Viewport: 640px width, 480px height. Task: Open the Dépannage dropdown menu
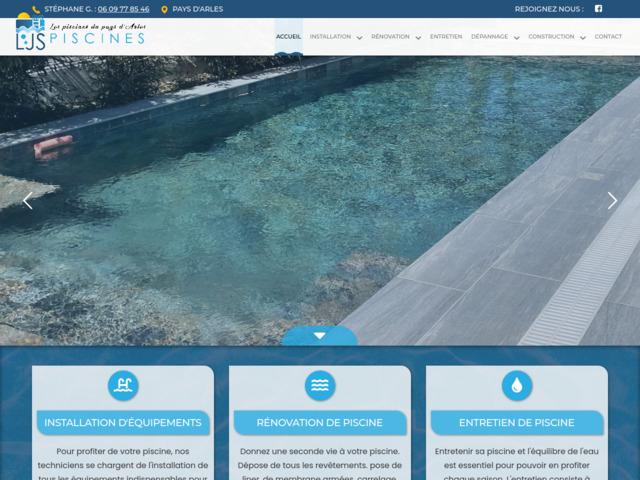494,36
